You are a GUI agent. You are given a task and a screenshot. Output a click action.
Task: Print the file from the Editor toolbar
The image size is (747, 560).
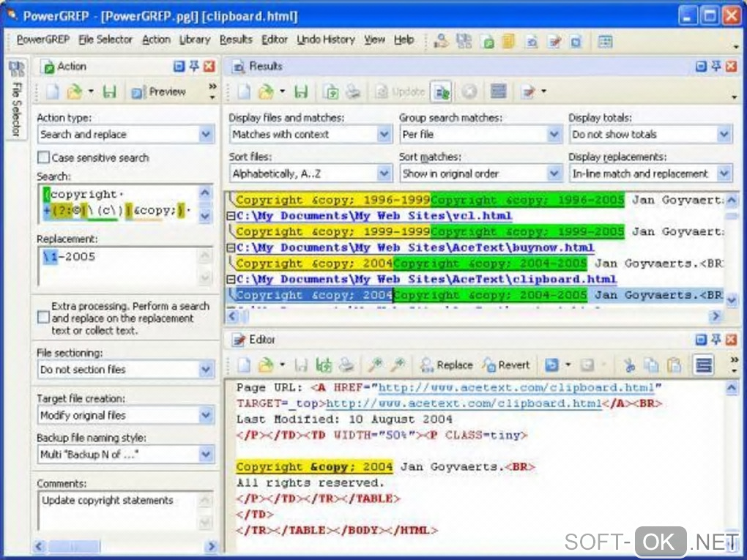coord(346,365)
